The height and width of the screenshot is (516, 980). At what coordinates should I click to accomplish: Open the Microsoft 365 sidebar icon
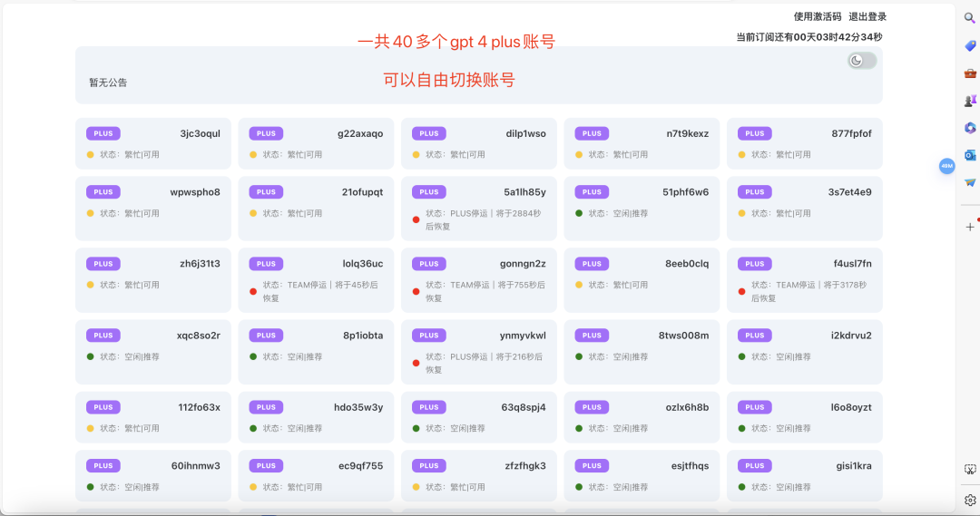coord(970,128)
